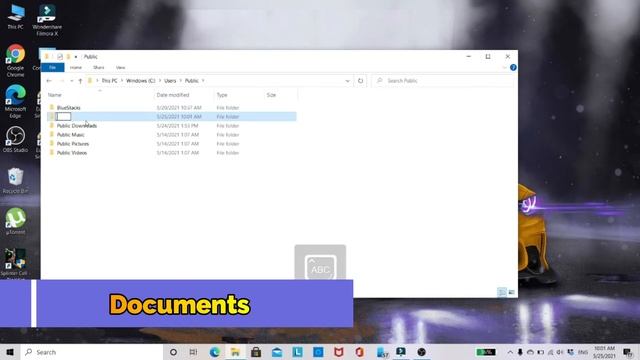Click the taskbar Search box
The image size is (640, 360).
91,352
